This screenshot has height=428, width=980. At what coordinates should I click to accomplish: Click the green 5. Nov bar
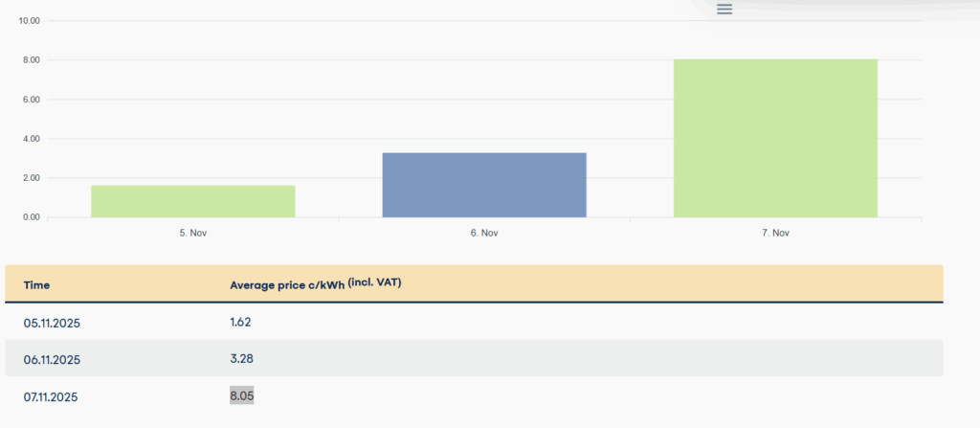click(x=193, y=201)
